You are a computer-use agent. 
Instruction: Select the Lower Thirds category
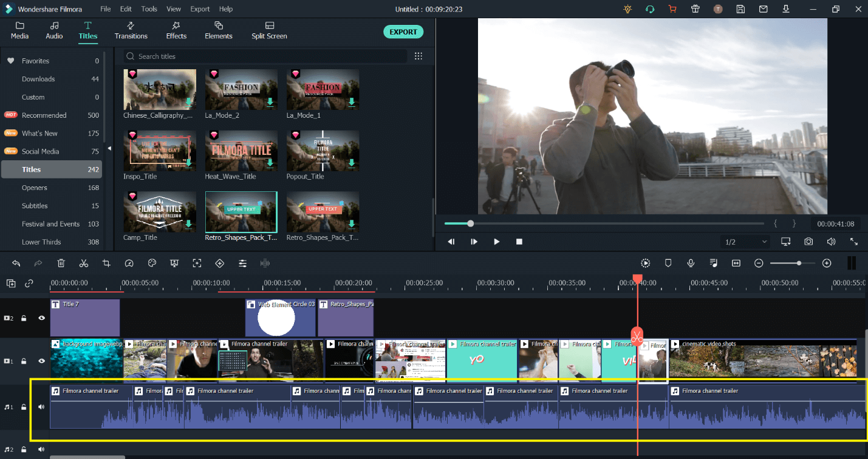coord(52,242)
